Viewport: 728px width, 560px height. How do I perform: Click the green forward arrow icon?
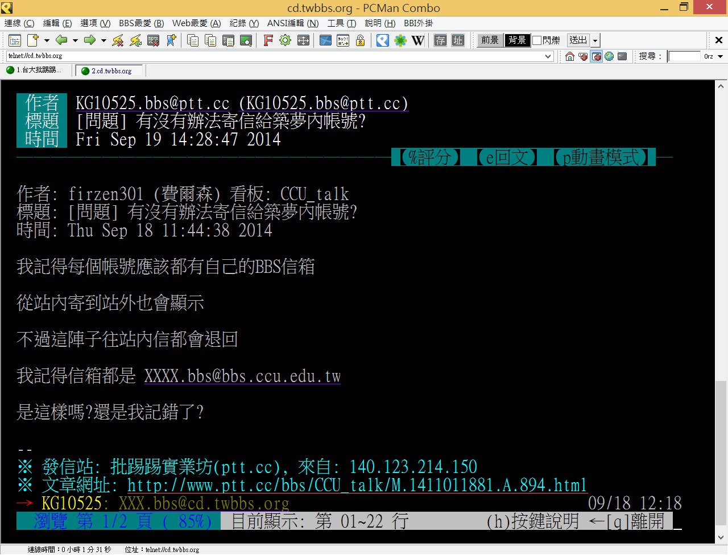pos(89,40)
